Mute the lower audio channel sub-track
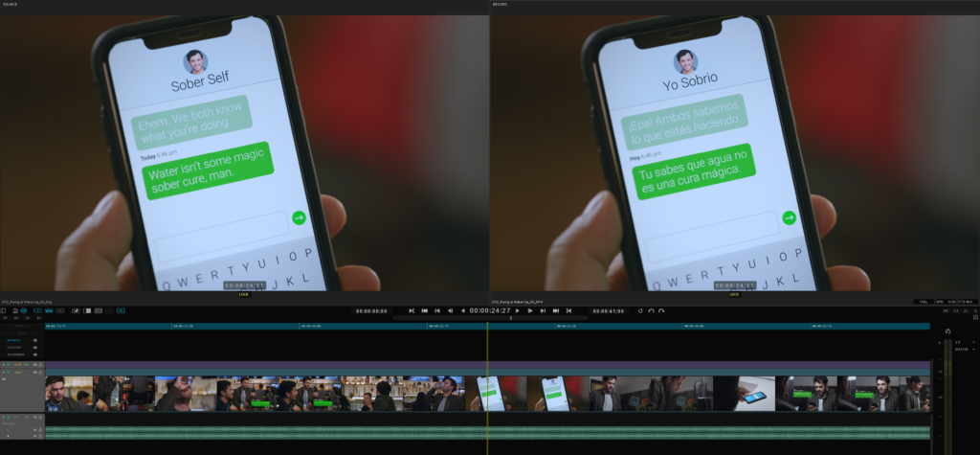Image resolution: width=980 pixels, height=455 pixels. 35,436
